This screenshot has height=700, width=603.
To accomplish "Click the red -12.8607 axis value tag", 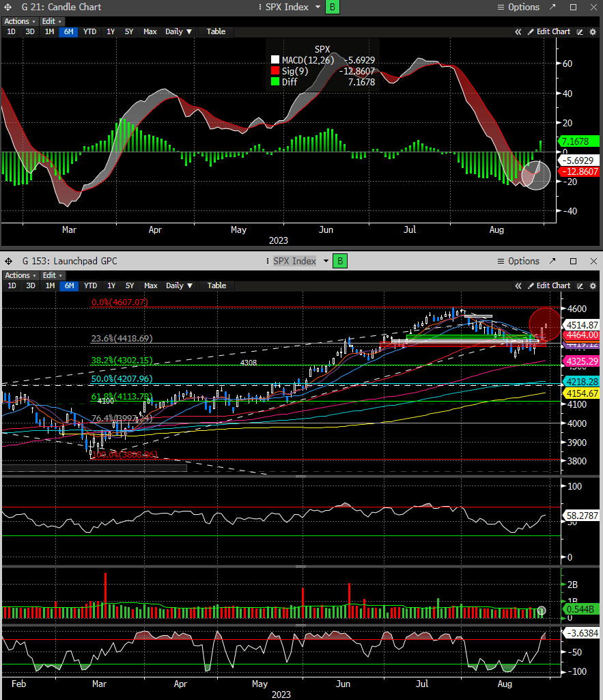I will [x=580, y=172].
